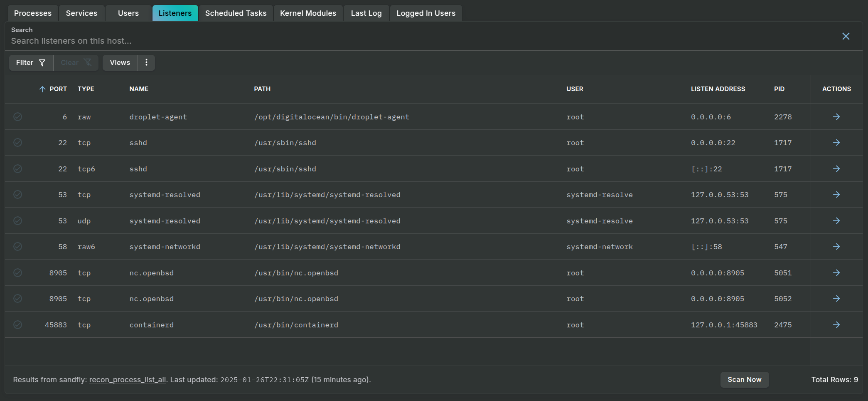Sort by the PATH column header
The height and width of the screenshot is (401, 868).
click(x=262, y=89)
